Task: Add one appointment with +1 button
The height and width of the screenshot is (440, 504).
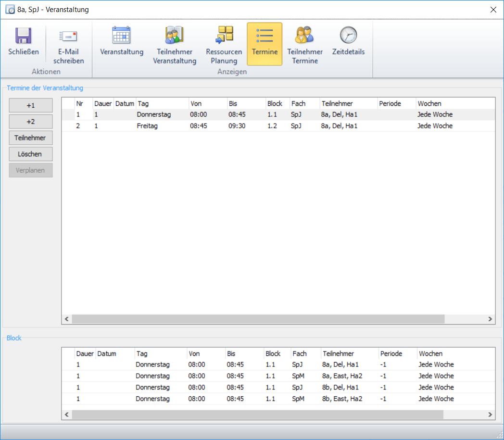Action: click(30, 105)
